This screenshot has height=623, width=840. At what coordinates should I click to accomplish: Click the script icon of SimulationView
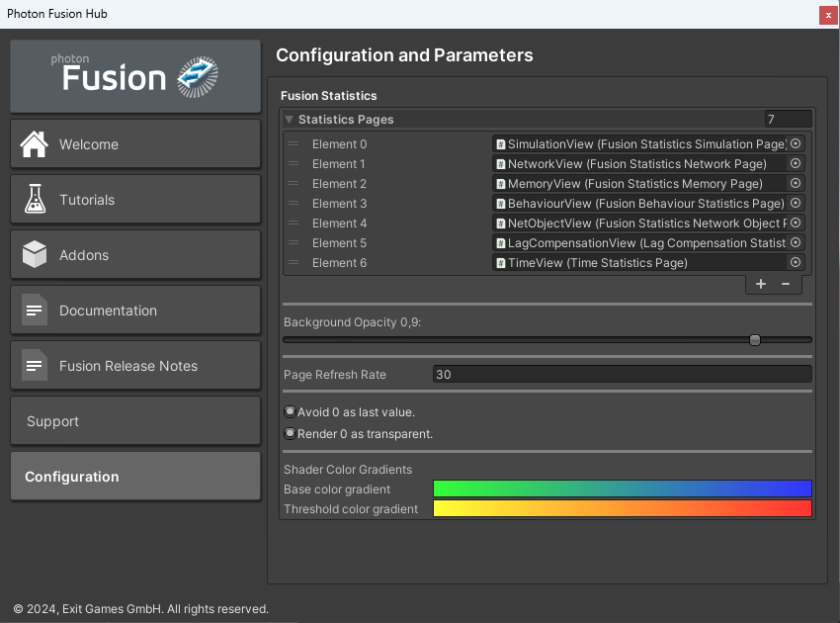tap(501, 144)
